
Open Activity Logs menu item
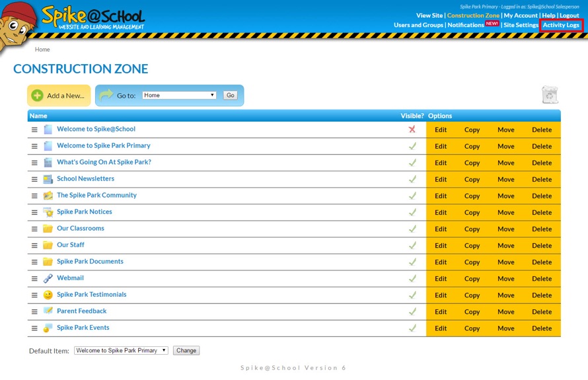pos(561,24)
